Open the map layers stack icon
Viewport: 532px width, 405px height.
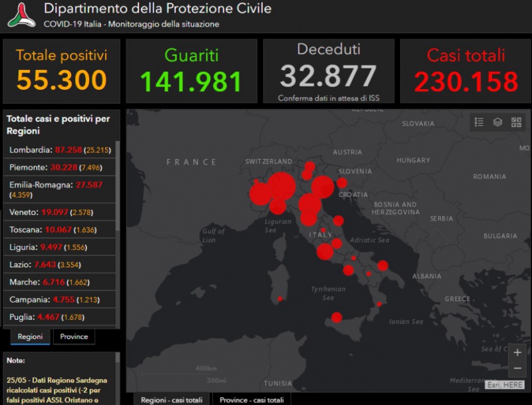(x=497, y=122)
